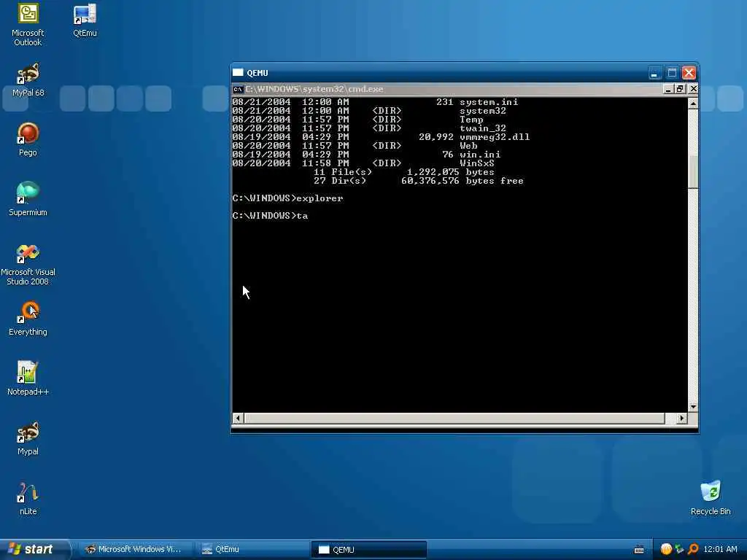Click the cmd.exe title bar text
This screenshot has height=560, width=747.
pyautogui.click(x=314, y=89)
